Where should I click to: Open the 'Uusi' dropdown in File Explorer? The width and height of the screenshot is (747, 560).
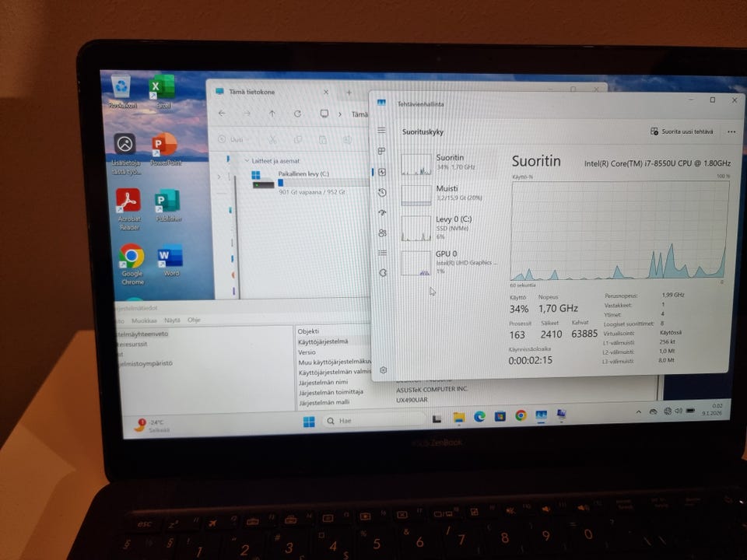[x=233, y=139]
